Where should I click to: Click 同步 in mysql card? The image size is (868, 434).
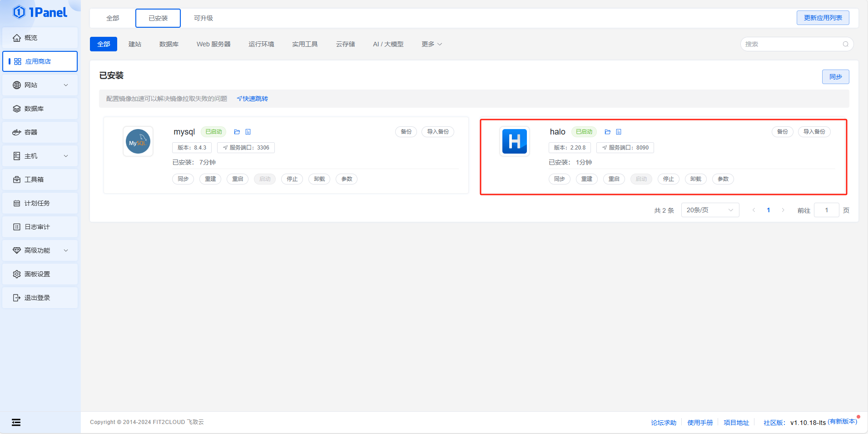[183, 179]
